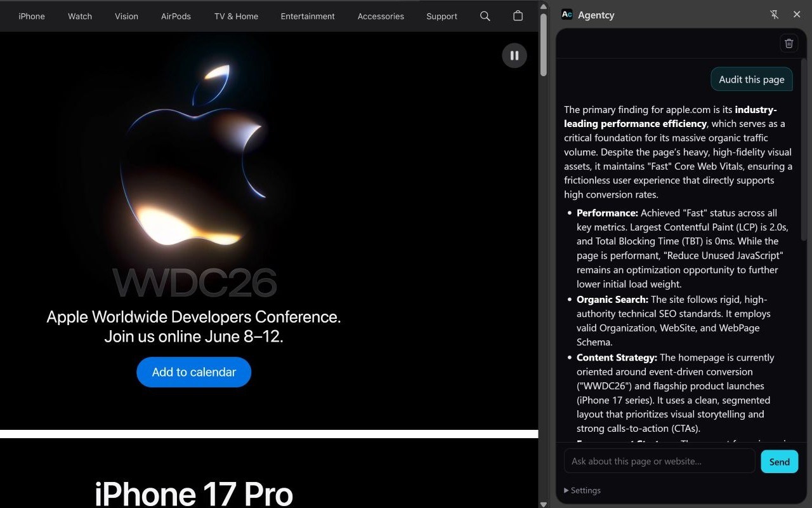Viewport: 812px width, 508px height.
Task: Click the "Organic Search:" bullet label
Action: pyautogui.click(x=612, y=299)
